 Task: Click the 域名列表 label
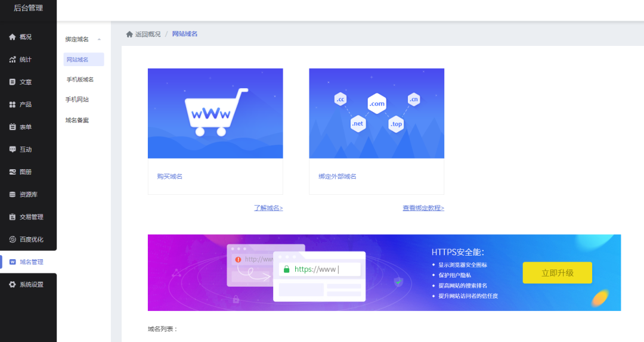coord(162,329)
